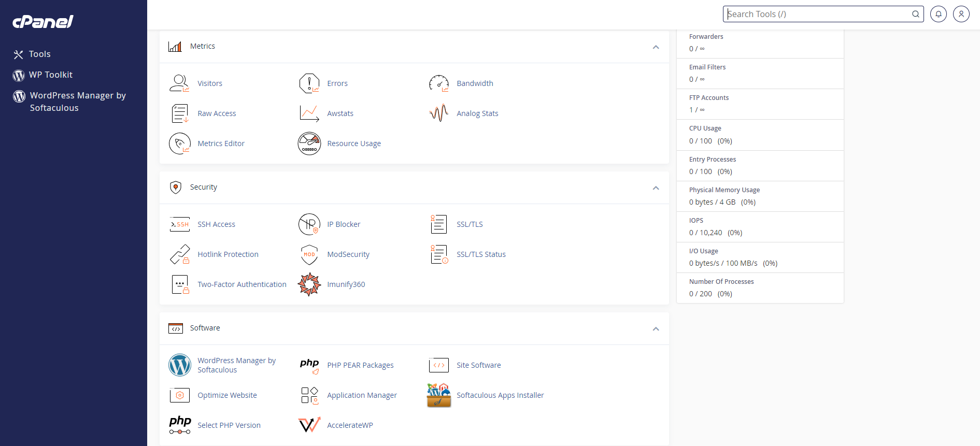Open the PHP PEAR Packages icon
Viewport: 980px width, 446px height.
coord(309,365)
